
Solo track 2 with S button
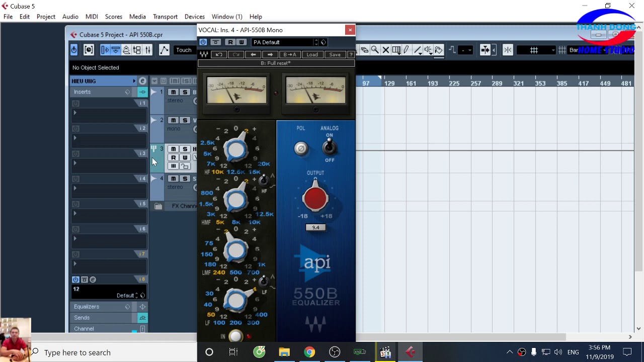pos(185,120)
